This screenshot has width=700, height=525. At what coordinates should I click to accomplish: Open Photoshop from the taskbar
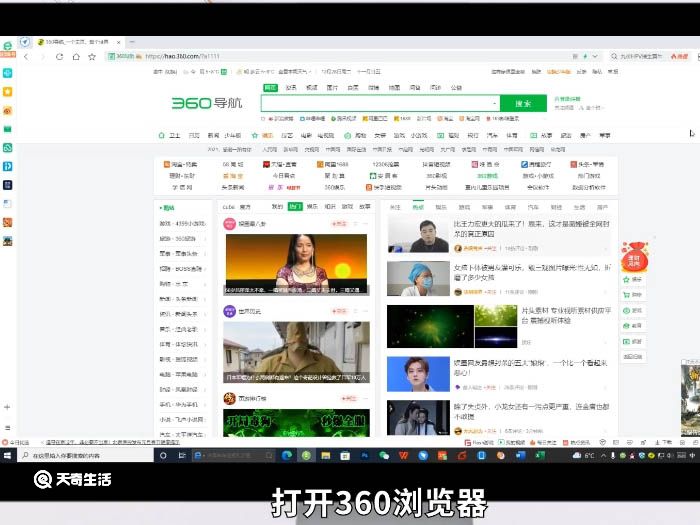click(365, 455)
